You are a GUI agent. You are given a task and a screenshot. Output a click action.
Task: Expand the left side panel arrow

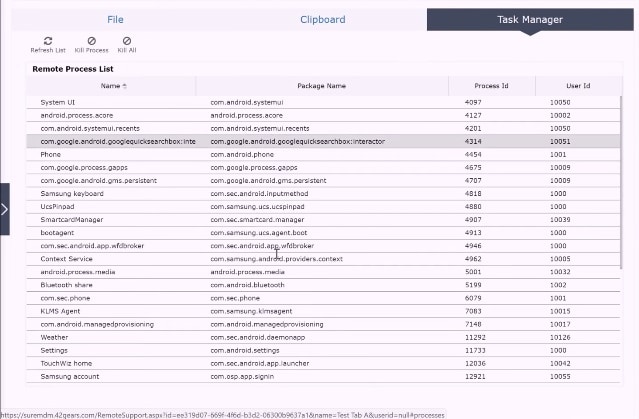tap(5, 209)
